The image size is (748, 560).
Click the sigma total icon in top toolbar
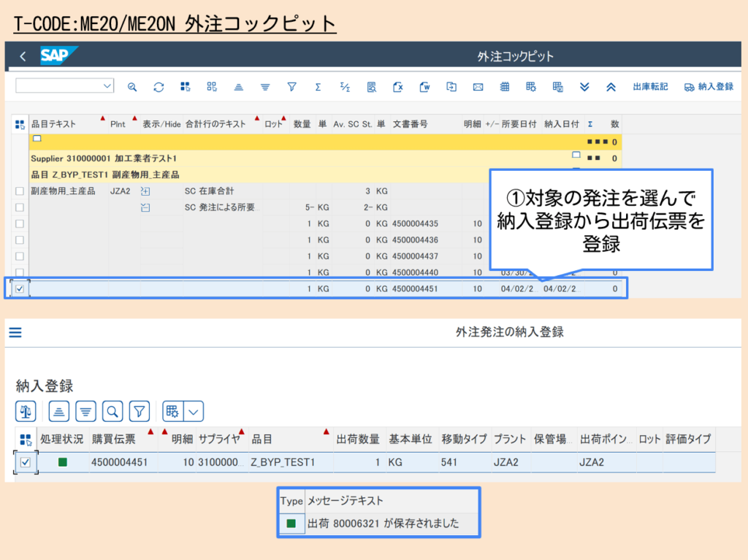point(318,87)
